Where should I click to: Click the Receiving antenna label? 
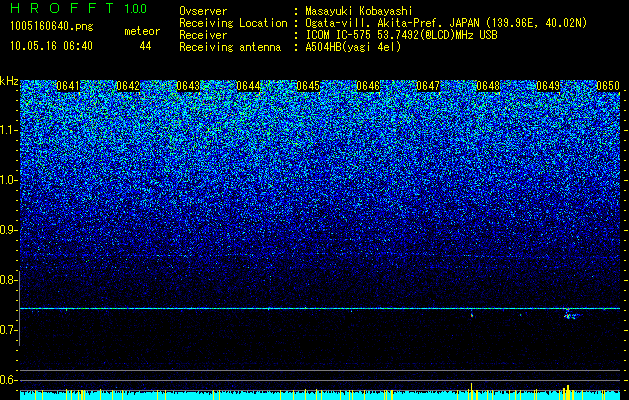(x=230, y=47)
